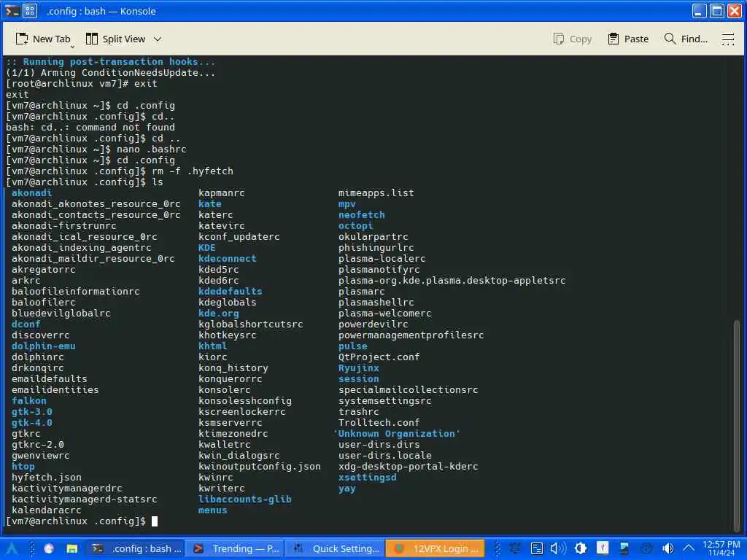Expand hidden system tray icons arrow
Viewport: 747px width, 560px height.
(689, 548)
